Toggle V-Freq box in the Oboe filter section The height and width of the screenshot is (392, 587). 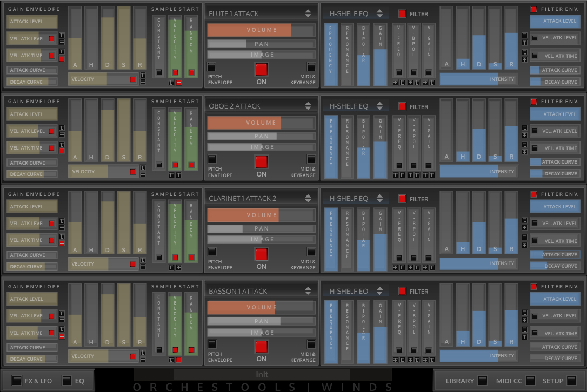399,165
